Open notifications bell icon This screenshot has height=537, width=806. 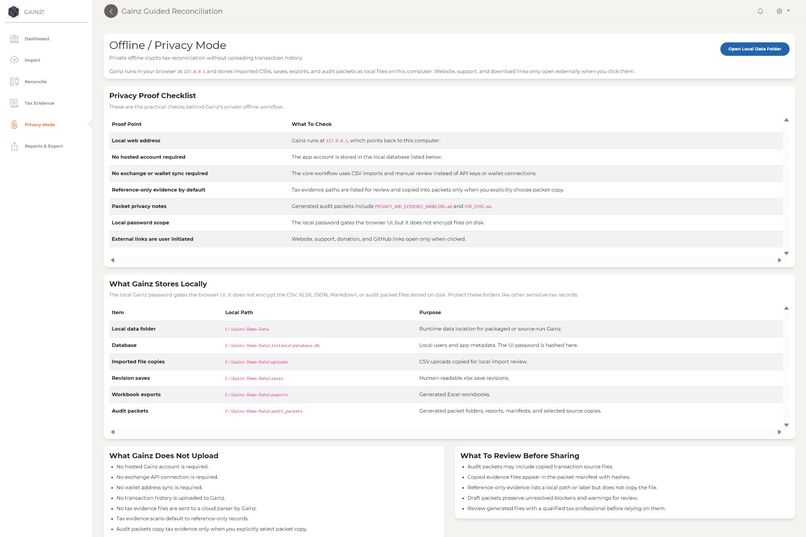click(760, 11)
